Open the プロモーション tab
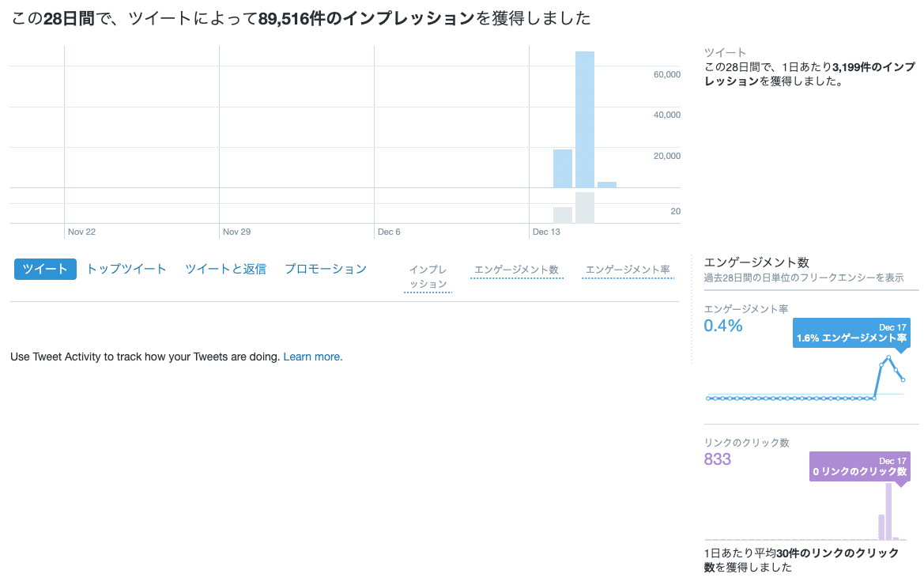 click(x=326, y=269)
